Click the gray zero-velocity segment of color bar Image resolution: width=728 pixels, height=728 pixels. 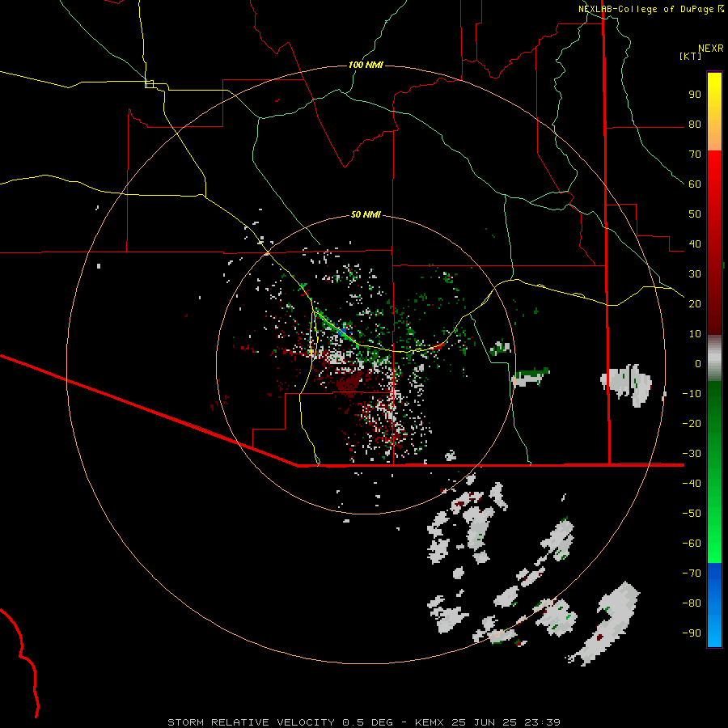[x=714, y=358]
